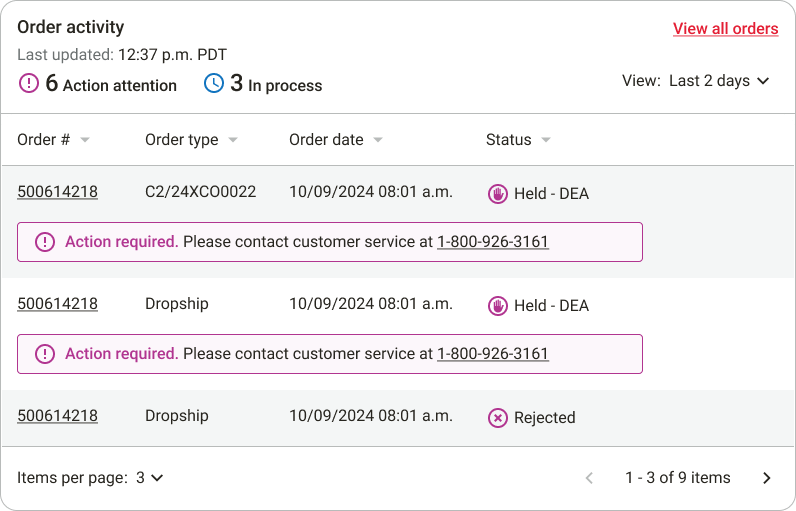This screenshot has width=796, height=511.
Task: Sort by Order type column arrow
Action: pyautogui.click(x=233, y=140)
